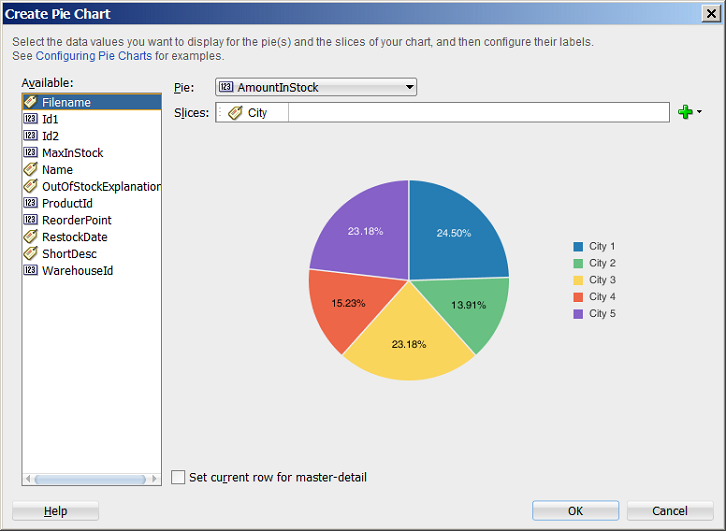Open the Pie AmountInStock dropdown

coord(316,87)
